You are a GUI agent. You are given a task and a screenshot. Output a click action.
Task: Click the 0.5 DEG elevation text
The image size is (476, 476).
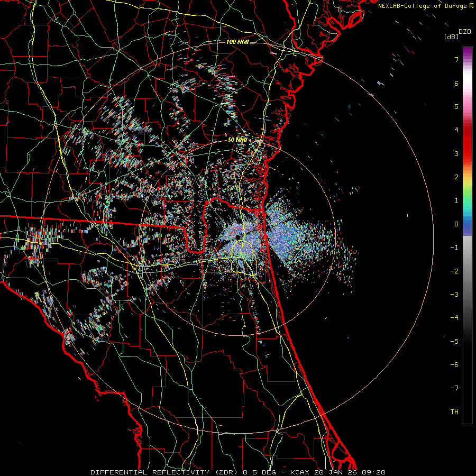(x=259, y=472)
